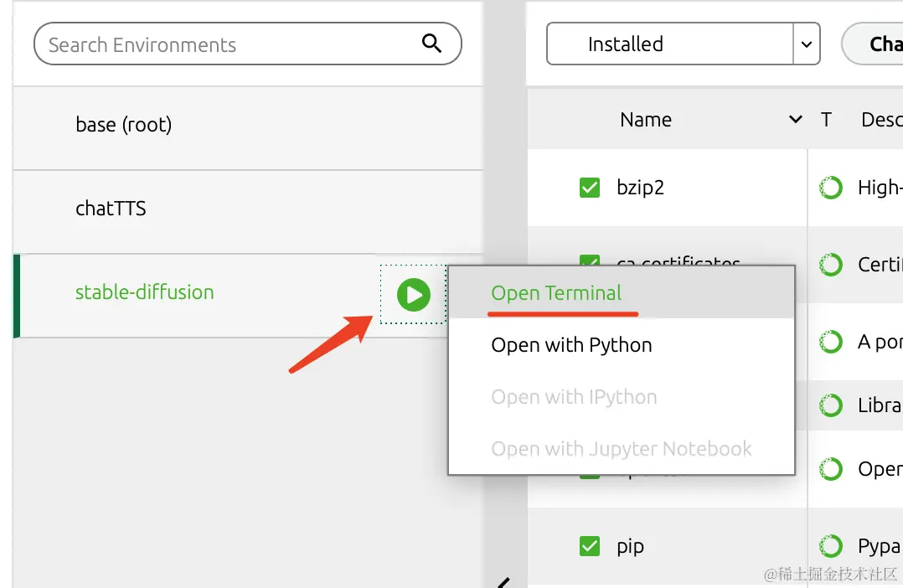Click the pip package type circle icon

click(830, 546)
